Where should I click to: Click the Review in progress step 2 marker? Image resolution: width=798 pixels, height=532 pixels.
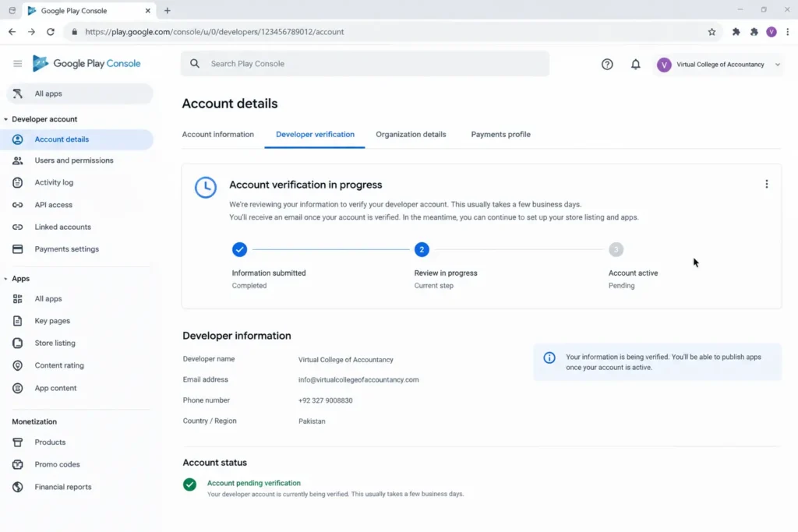[x=422, y=250]
